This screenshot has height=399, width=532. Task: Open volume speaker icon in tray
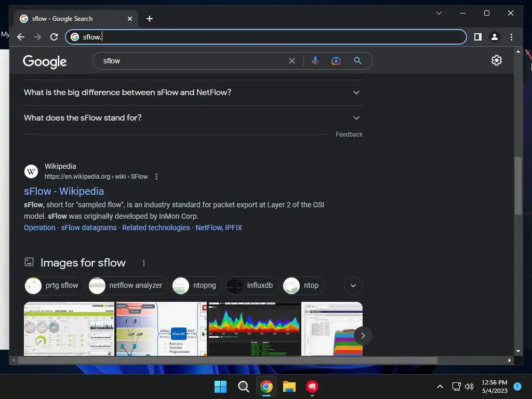click(469, 387)
